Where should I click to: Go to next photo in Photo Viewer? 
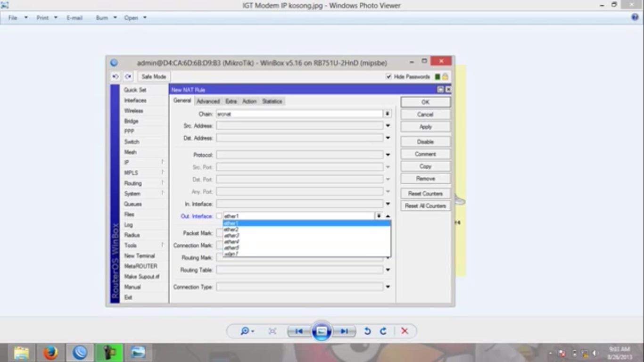tap(344, 331)
